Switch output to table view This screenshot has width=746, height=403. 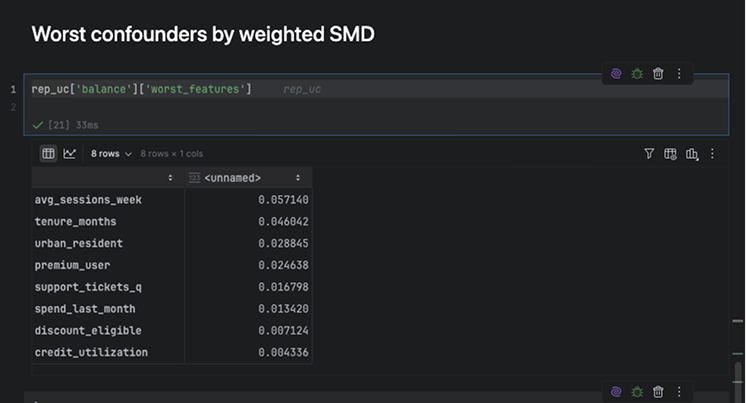coord(48,154)
